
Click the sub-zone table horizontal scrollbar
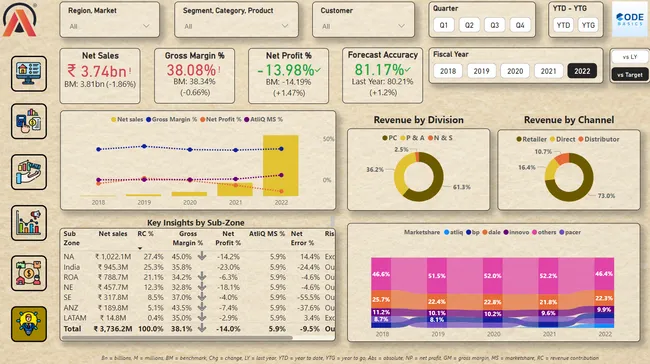point(177,338)
